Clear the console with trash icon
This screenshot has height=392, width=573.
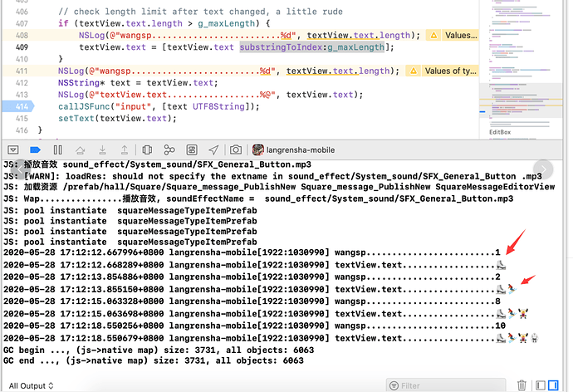click(522, 385)
